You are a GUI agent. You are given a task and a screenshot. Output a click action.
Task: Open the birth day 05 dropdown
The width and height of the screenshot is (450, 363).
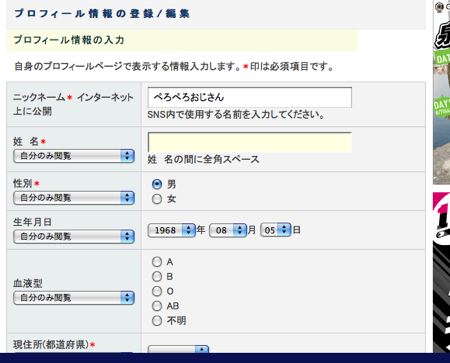276,230
